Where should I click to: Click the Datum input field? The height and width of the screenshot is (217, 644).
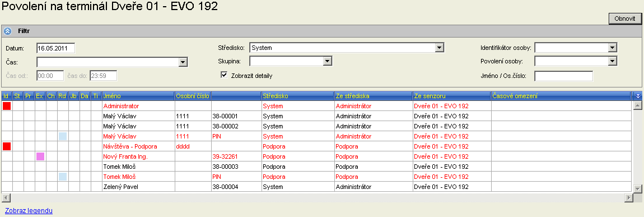tap(56, 48)
